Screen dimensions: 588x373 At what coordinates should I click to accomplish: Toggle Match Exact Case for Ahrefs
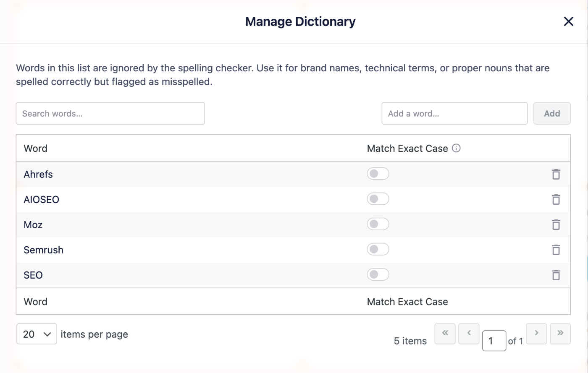(x=378, y=174)
